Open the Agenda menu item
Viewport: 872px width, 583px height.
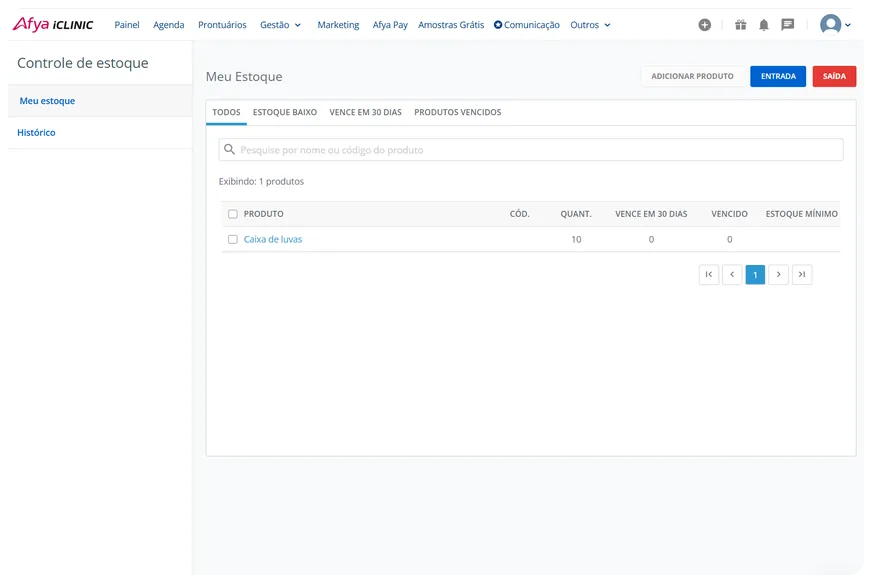click(169, 25)
